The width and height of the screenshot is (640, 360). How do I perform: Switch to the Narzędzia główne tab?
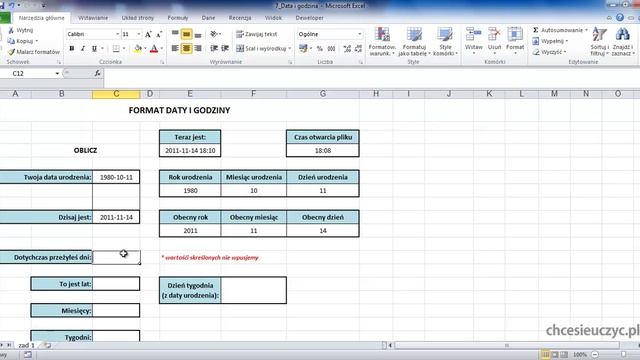click(41, 18)
